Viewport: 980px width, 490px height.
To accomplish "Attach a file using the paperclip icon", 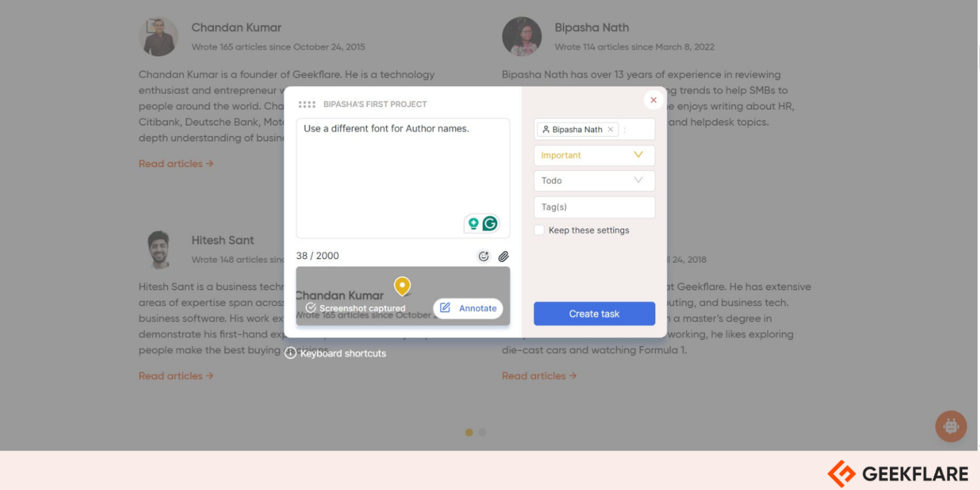I will (x=503, y=256).
